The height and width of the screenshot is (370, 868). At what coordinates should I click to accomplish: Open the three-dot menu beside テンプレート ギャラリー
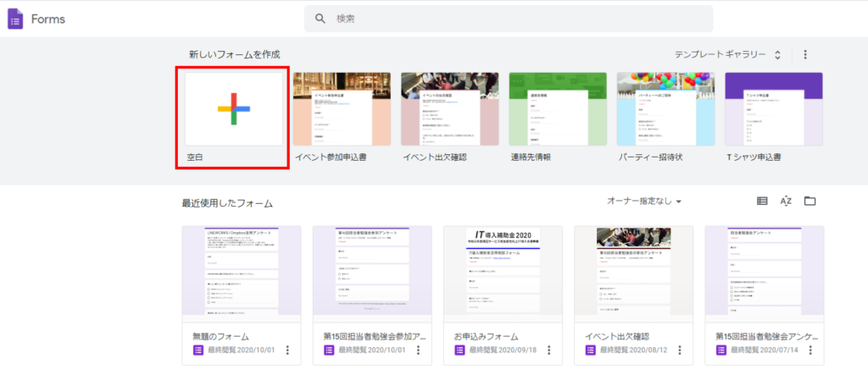coord(805,54)
